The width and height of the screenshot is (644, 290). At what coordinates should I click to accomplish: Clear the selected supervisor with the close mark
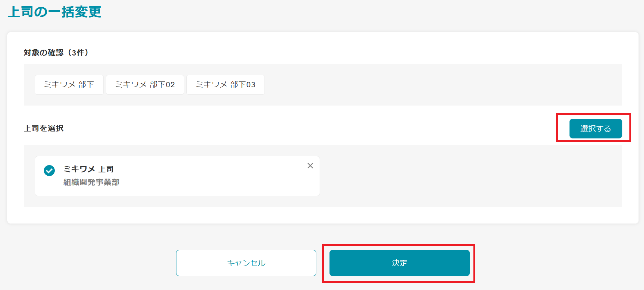310,165
